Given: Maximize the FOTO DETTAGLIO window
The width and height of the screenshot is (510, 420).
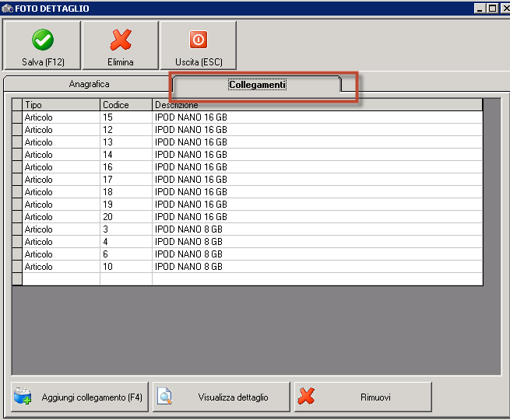Looking at the screenshot, I should [492, 9].
